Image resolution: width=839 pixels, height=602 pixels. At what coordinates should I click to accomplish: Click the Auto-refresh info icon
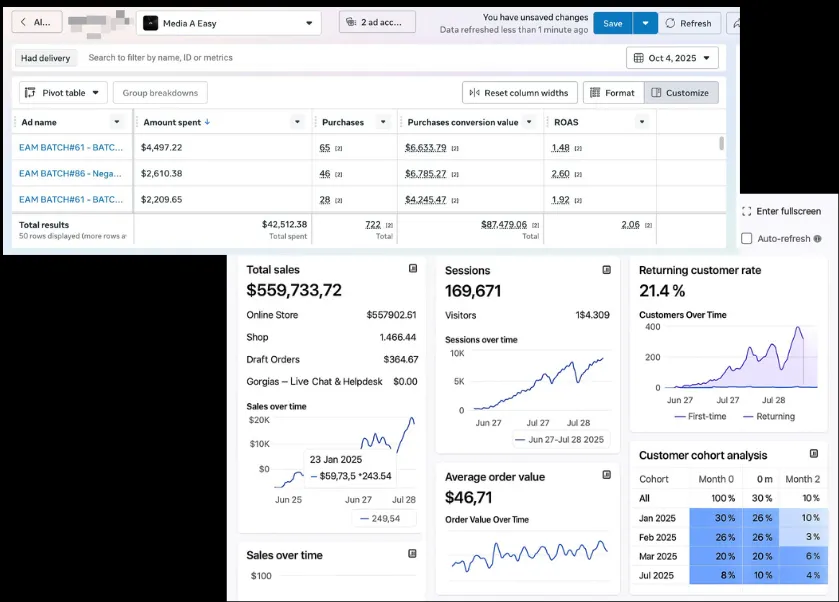coord(817,239)
